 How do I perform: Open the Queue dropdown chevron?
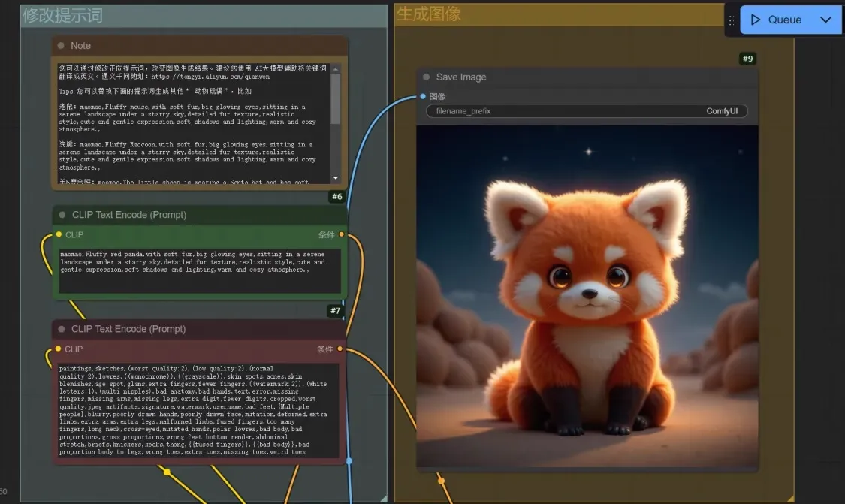(x=825, y=20)
